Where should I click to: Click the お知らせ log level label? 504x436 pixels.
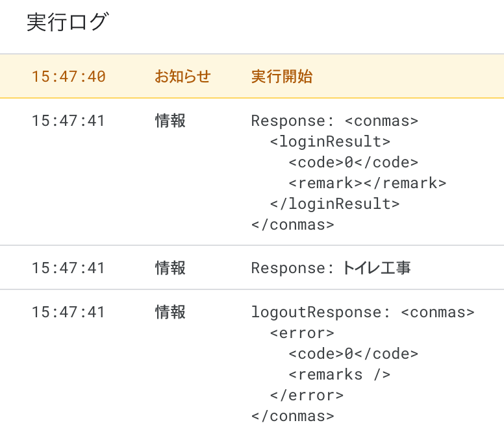[x=183, y=77]
